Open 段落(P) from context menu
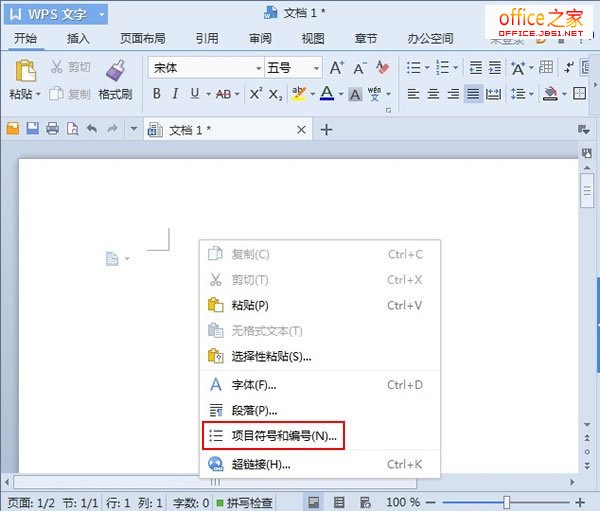This screenshot has height=511, width=600. pos(320,410)
